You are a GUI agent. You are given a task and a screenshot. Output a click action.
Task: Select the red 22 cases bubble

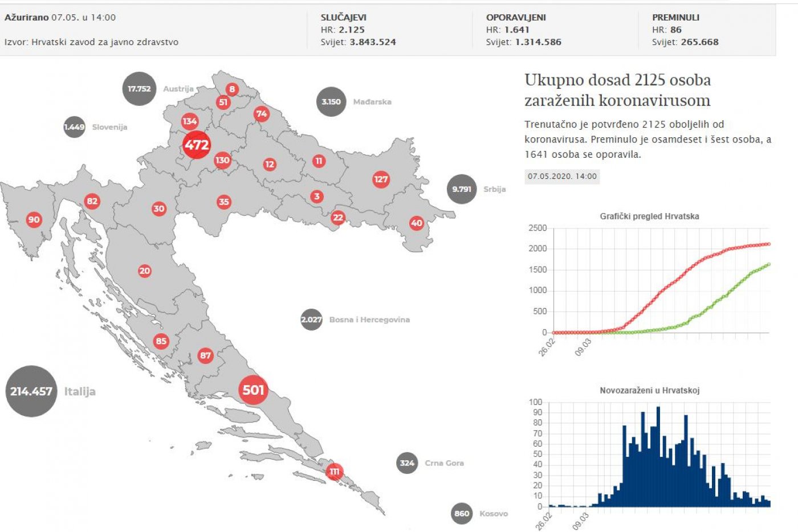click(338, 218)
